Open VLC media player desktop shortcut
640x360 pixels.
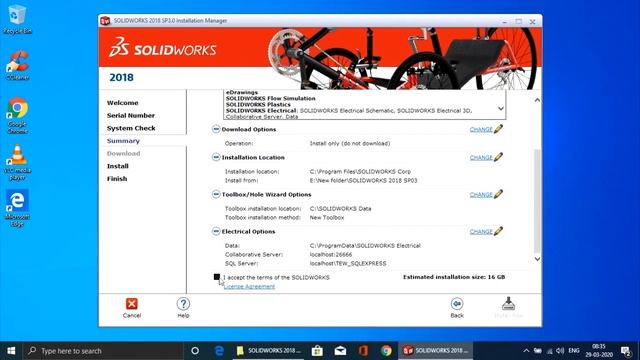17,162
